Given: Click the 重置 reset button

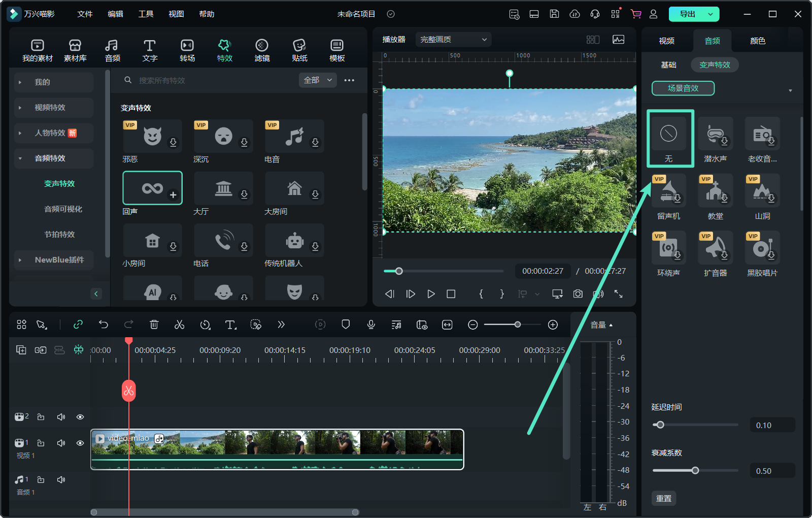Looking at the screenshot, I should pos(663,498).
